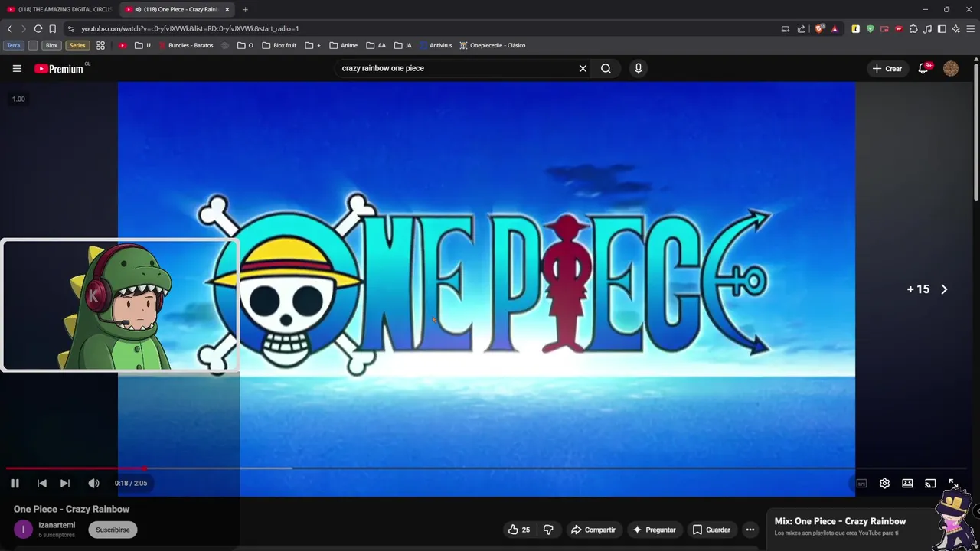Image resolution: width=980 pixels, height=551 pixels.
Task: Expand the AA bookmark folder
Action: (376, 45)
